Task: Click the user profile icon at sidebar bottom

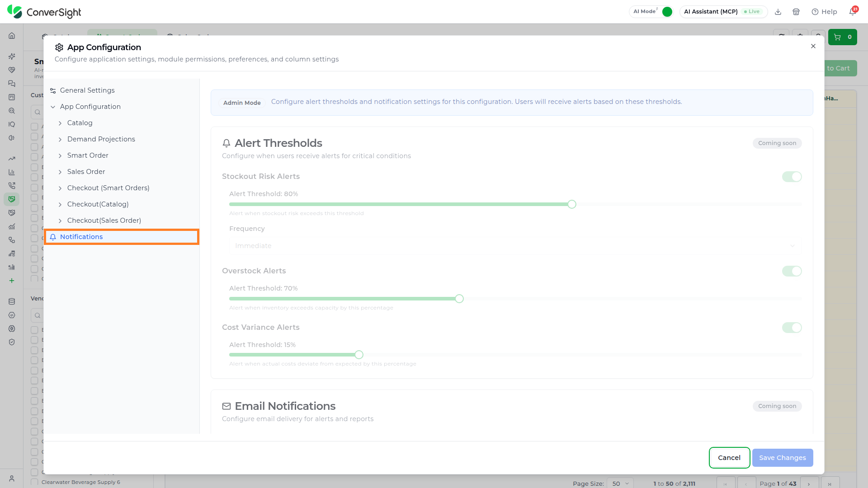Action: click(x=12, y=479)
